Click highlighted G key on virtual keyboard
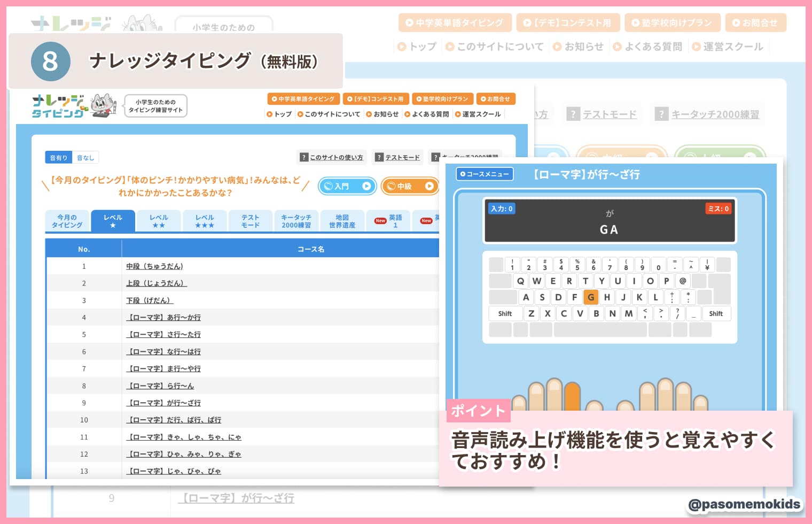 (591, 297)
